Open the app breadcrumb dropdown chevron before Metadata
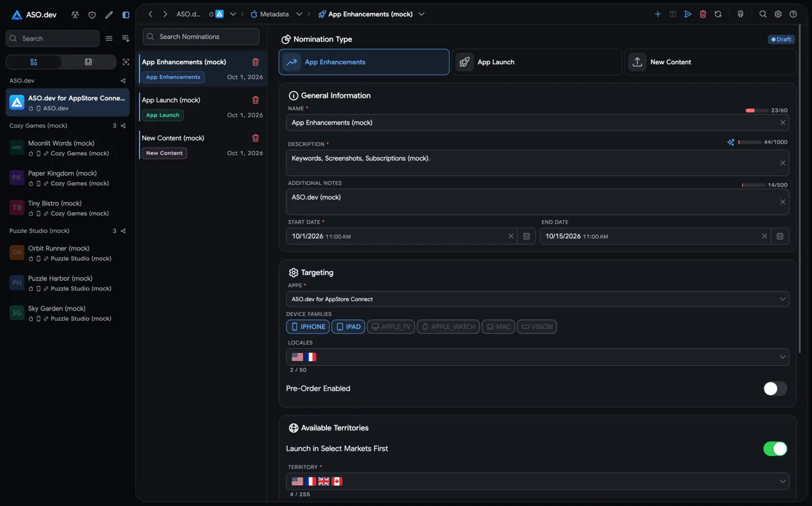Image resolution: width=812 pixels, height=506 pixels. 233,14
